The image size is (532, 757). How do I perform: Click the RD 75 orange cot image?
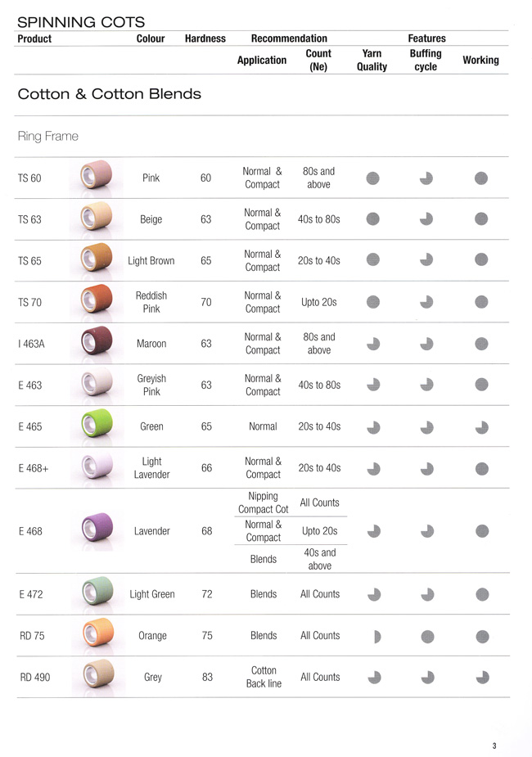click(98, 632)
